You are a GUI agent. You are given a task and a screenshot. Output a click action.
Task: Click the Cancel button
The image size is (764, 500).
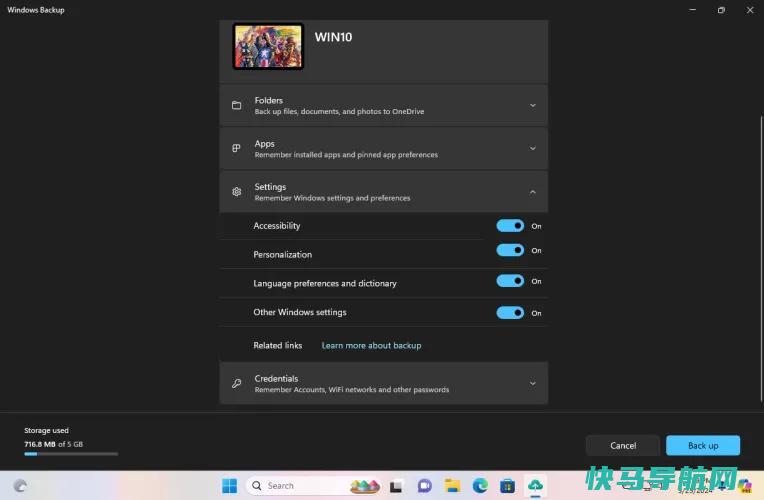point(623,445)
